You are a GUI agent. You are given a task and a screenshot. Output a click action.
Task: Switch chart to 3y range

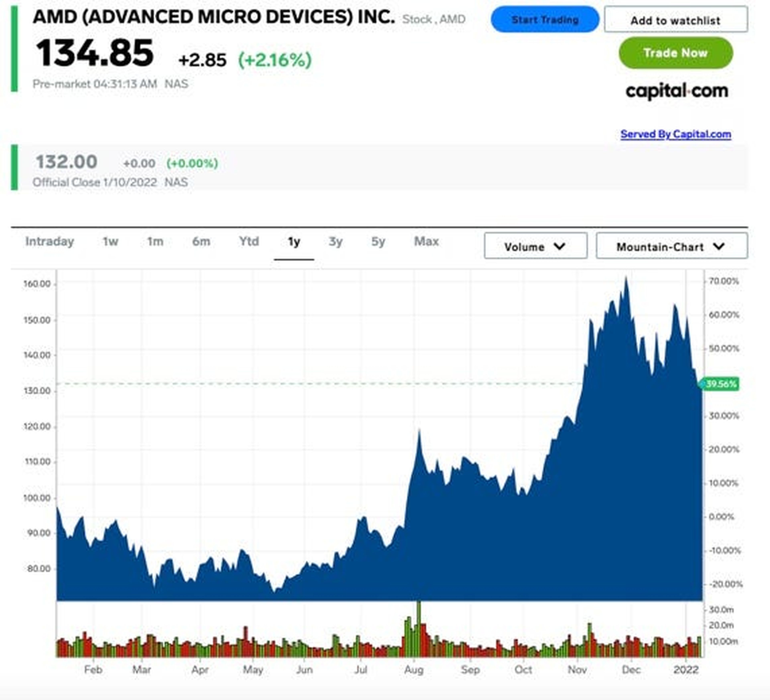tap(335, 241)
